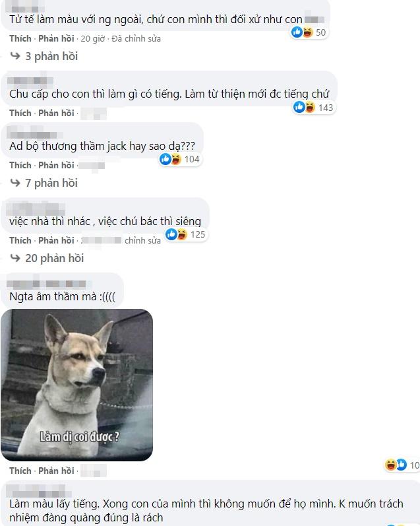Click reply arrow icon beside '7 phản hồi'
The height and width of the screenshot is (526, 420).
pyautogui.click(x=15, y=183)
